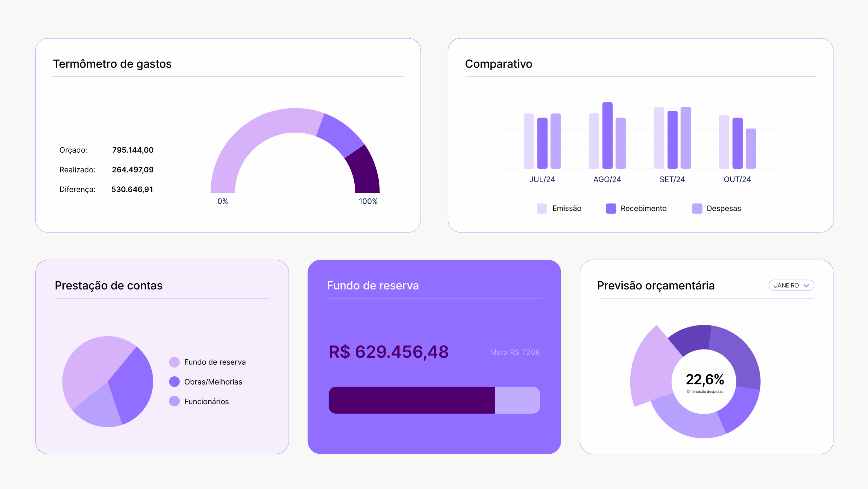This screenshot has width=868, height=489.
Task: Click the 22,6% donut center value
Action: [x=705, y=379]
